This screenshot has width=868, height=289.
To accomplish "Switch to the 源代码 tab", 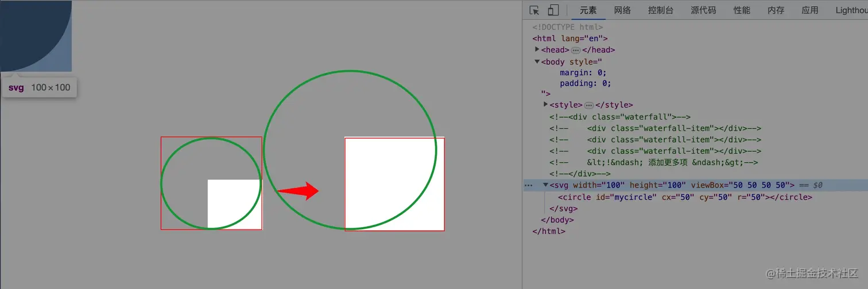I will pos(703,10).
